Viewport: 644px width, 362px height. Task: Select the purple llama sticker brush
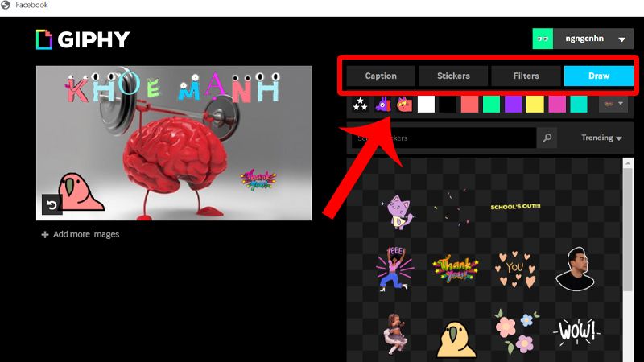coord(382,105)
